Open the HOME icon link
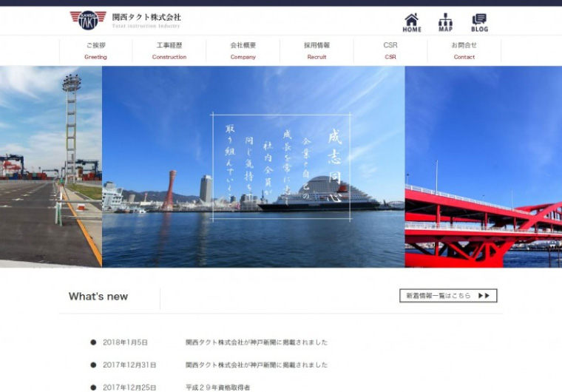Image resolution: width=562 pixels, height=392 pixels. (412, 23)
